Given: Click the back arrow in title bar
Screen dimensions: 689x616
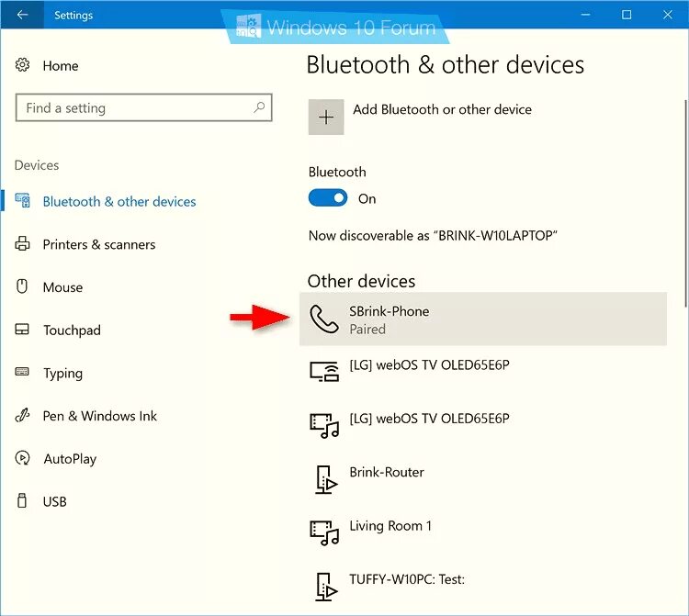Looking at the screenshot, I should point(22,15).
